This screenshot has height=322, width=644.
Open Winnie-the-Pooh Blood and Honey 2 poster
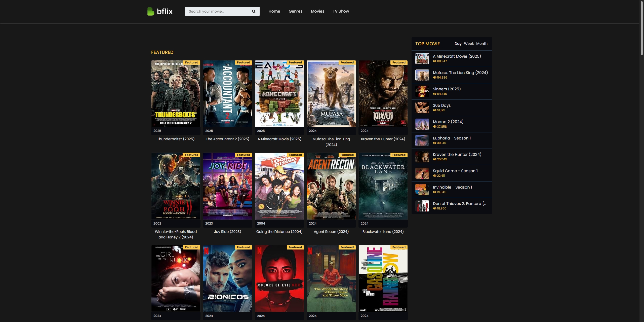pos(176,186)
